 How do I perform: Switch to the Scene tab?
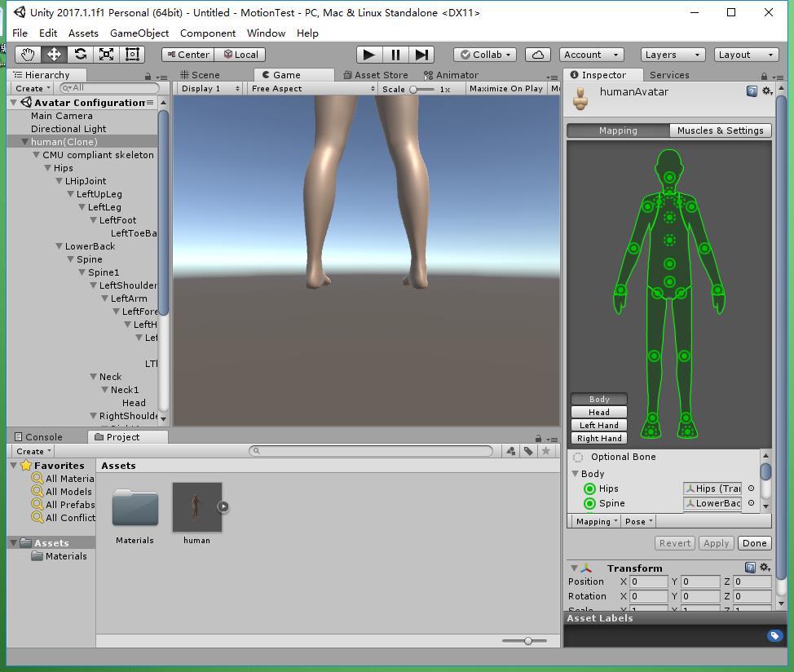200,75
